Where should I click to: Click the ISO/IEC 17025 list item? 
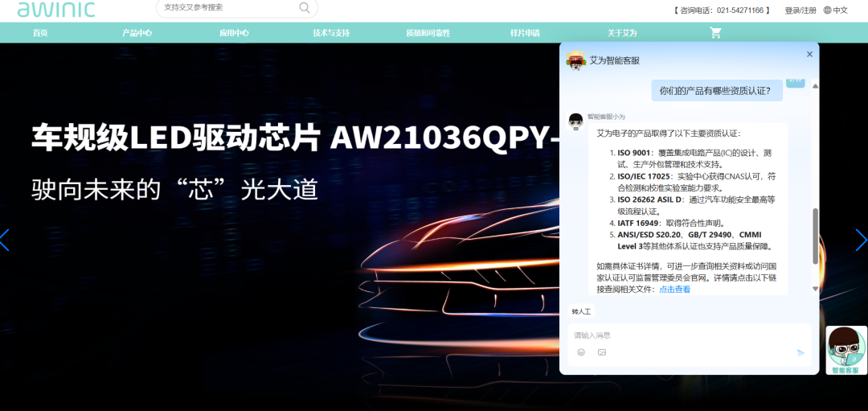point(692,182)
